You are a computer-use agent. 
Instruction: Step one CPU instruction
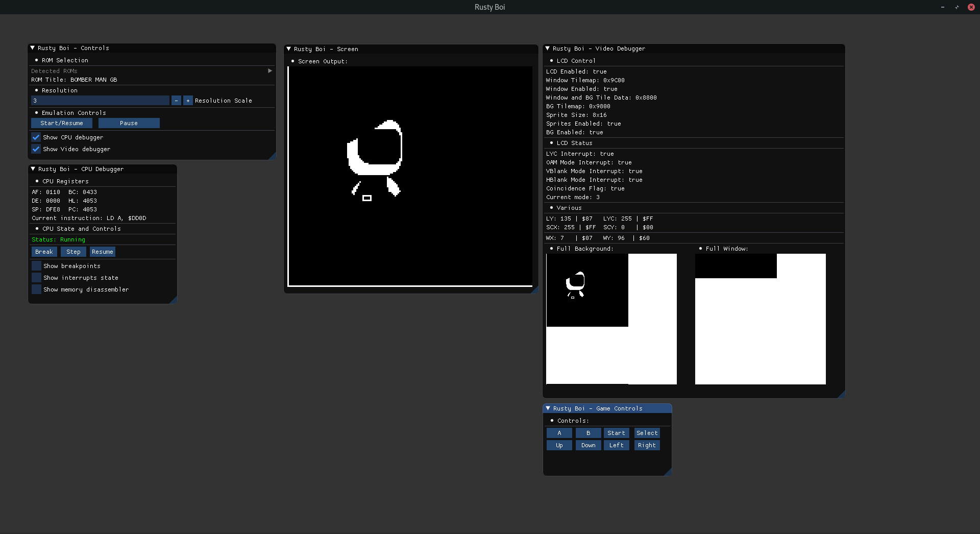click(x=73, y=252)
